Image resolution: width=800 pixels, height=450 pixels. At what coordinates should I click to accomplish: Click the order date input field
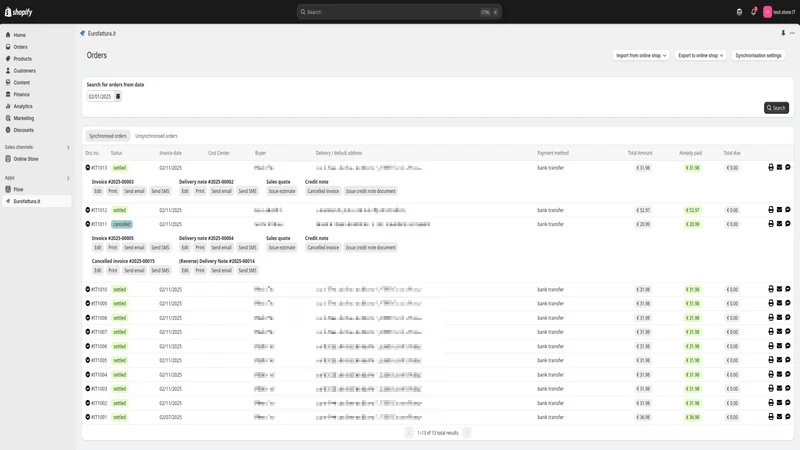coord(100,96)
